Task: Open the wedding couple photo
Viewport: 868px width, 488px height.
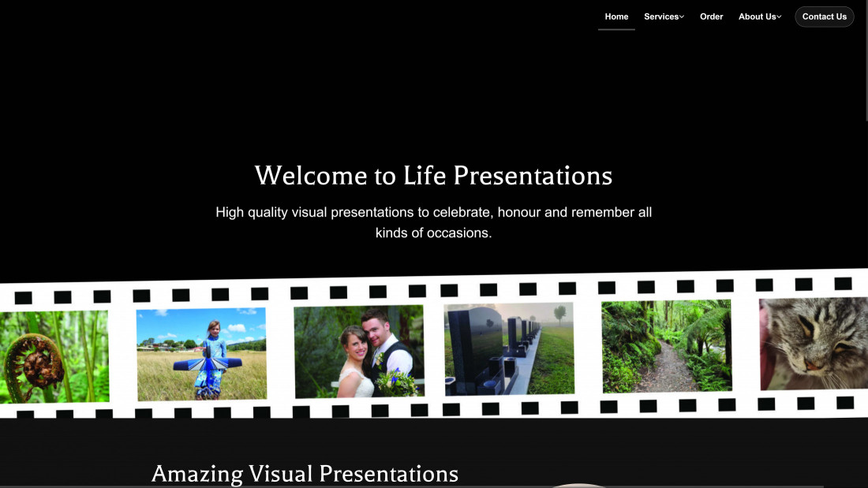Action: tap(359, 352)
